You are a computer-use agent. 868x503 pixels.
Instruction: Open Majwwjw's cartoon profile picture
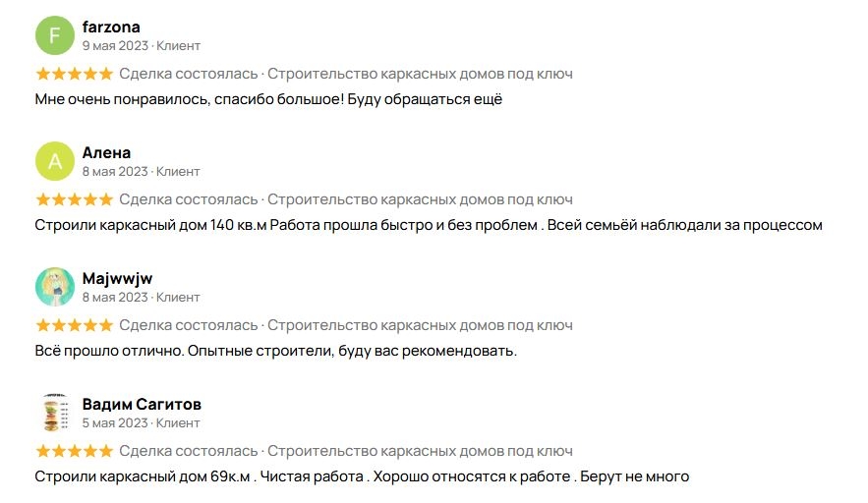55,287
